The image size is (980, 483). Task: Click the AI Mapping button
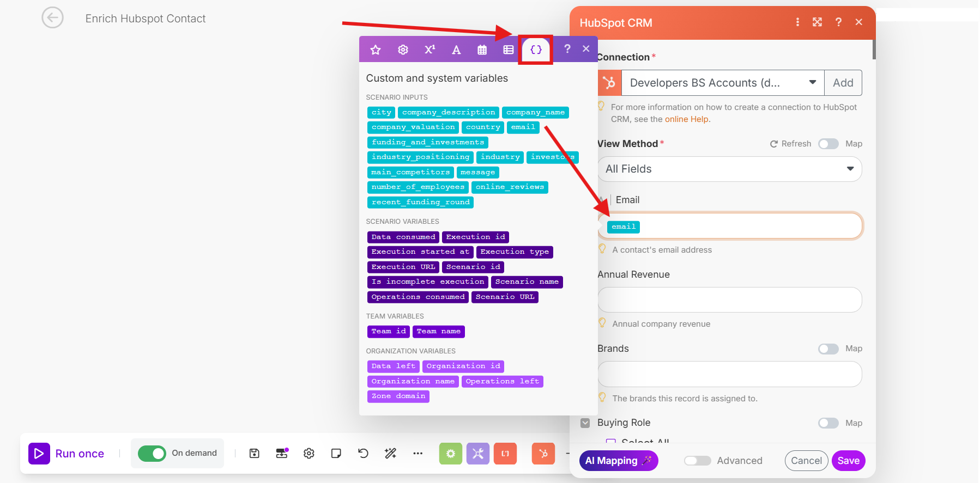tap(619, 461)
